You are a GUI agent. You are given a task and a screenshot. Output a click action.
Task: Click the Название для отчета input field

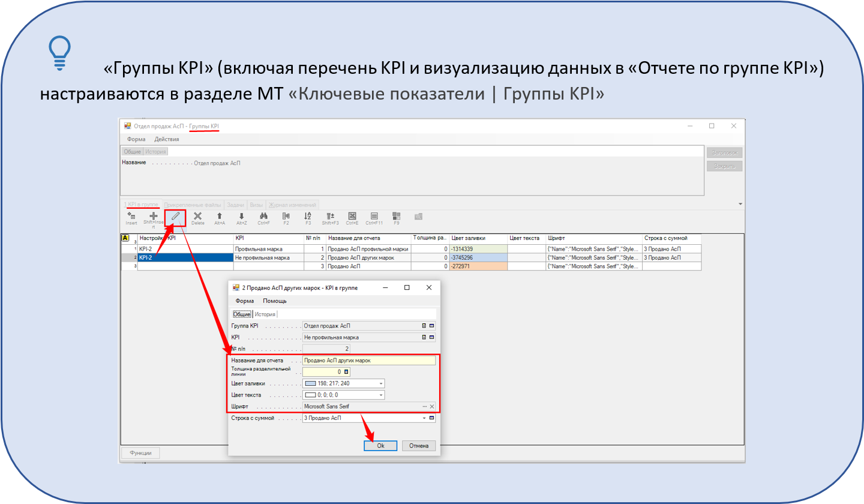368,361
